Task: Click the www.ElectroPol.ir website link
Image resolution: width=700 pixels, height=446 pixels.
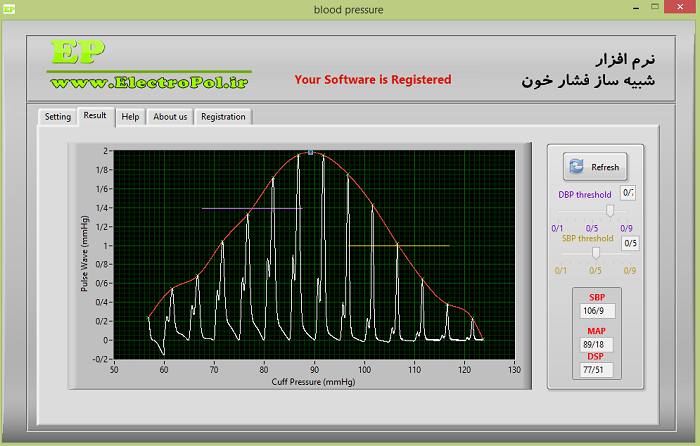Action: click(150, 83)
